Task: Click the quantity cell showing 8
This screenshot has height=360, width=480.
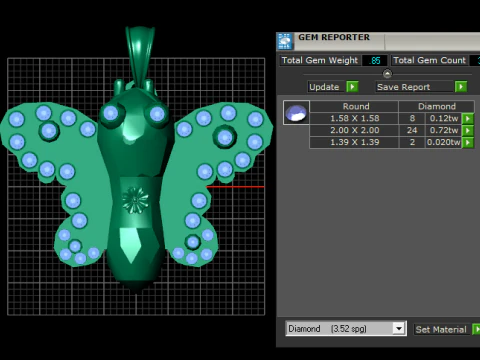Action: coord(412,118)
